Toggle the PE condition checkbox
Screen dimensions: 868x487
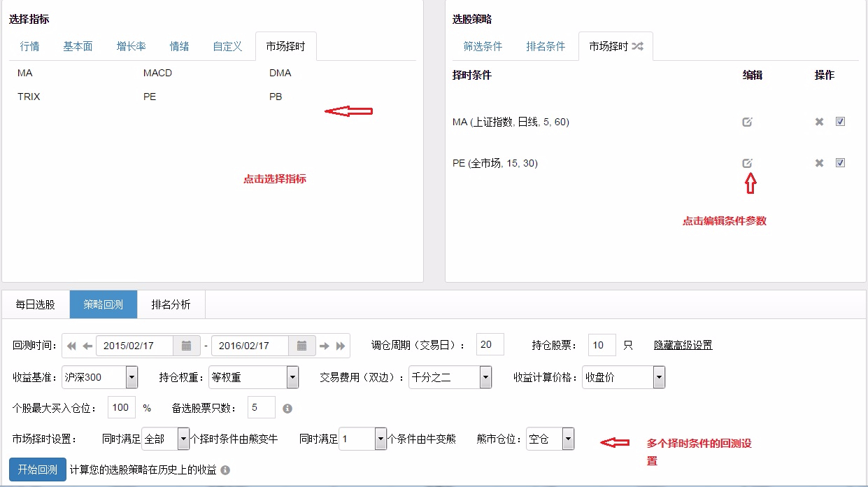[840, 162]
